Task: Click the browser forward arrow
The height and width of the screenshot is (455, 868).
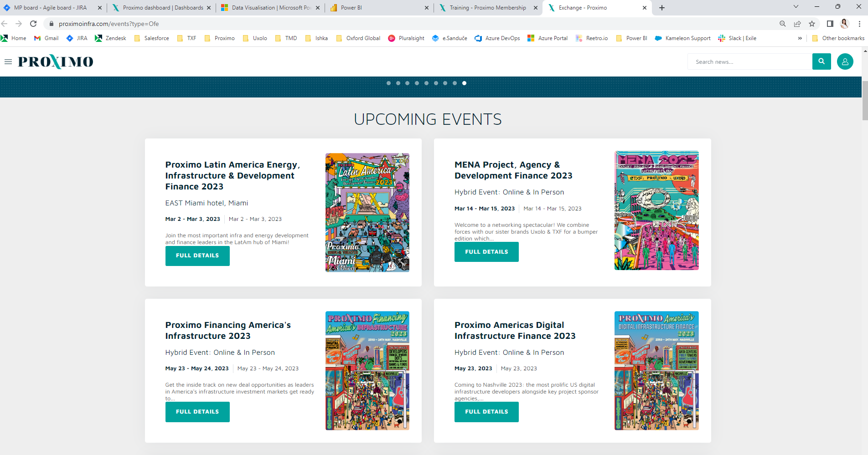Action: click(x=19, y=24)
